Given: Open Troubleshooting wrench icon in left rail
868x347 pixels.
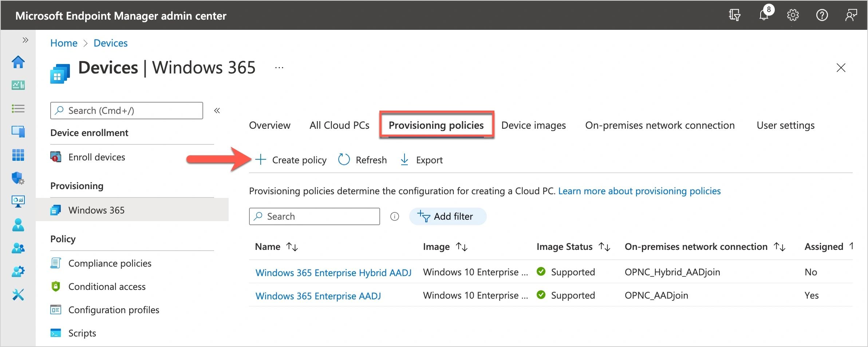Looking at the screenshot, I should point(18,295).
